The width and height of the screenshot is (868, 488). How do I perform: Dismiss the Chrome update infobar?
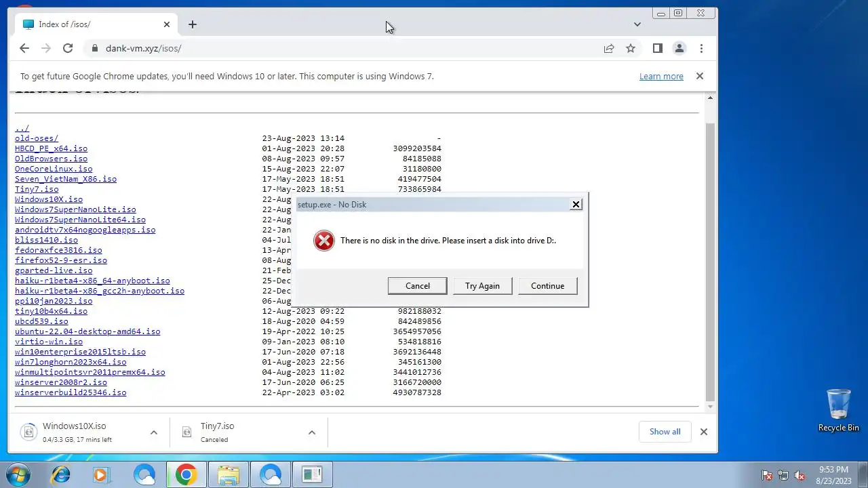[x=700, y=76]
